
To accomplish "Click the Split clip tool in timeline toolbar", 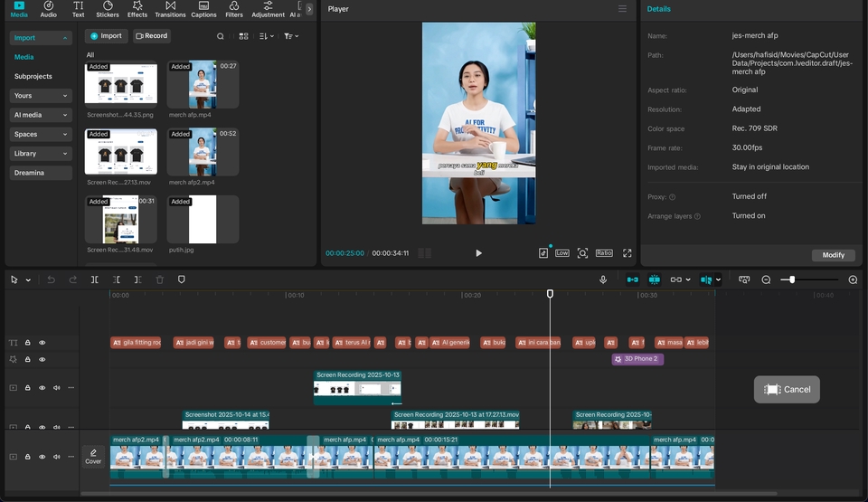I will click(95, 279).
